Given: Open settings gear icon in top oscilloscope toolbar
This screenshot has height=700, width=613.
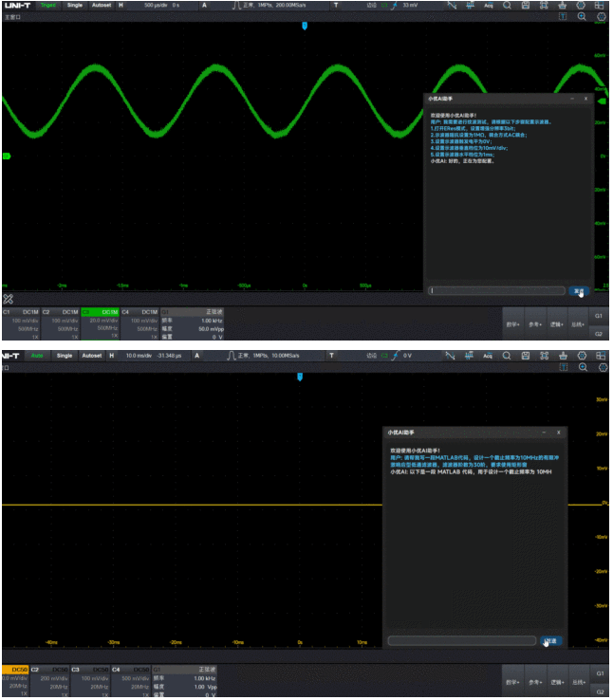Looking at the screenshot, I should (582, 5).
